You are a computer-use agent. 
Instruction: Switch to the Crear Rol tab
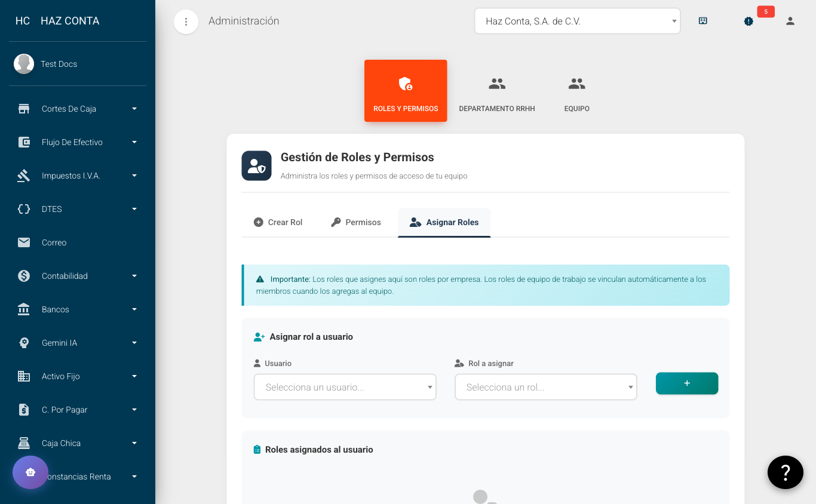coord(278,222)
